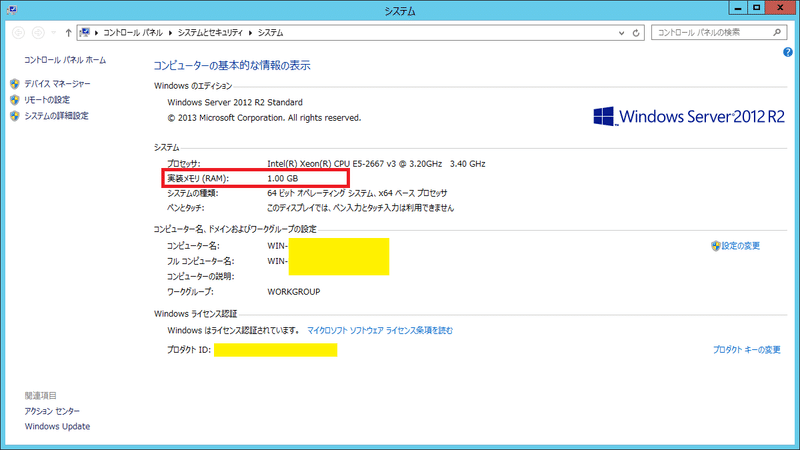
Task: Select the 1.00 GB RAM value
Action: 283,179
